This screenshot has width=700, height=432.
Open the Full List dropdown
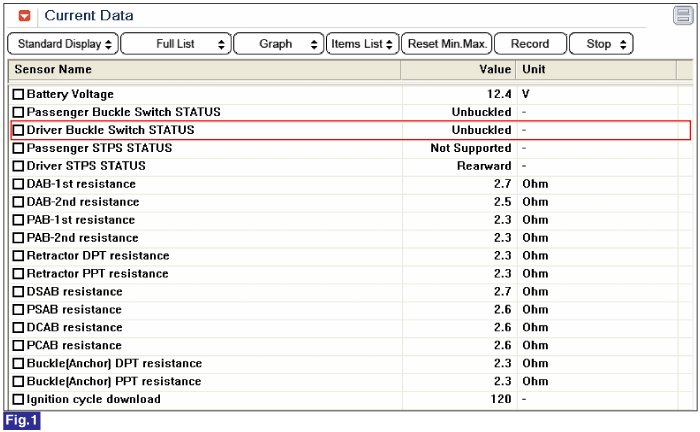175,44
